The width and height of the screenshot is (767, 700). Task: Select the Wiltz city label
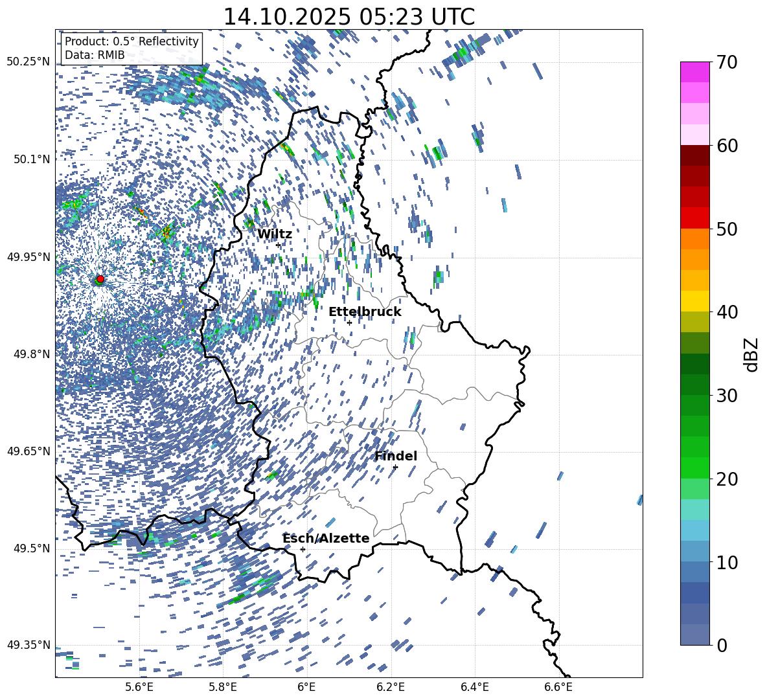click(275, 234)
